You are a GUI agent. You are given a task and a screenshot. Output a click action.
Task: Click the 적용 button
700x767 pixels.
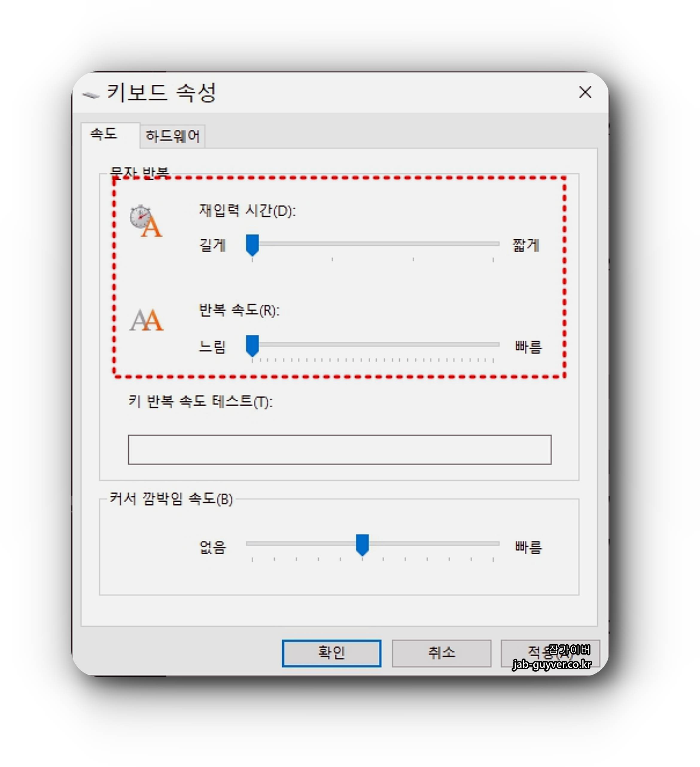tap(550, 653)
